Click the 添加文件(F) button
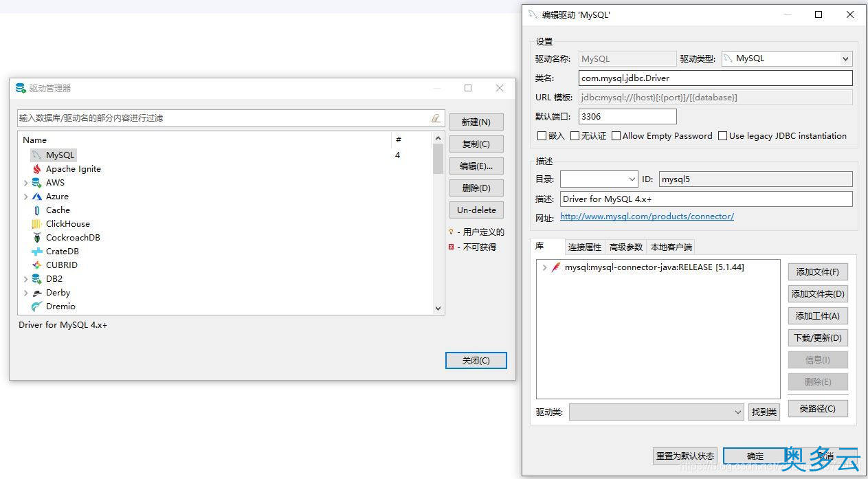 818,272
